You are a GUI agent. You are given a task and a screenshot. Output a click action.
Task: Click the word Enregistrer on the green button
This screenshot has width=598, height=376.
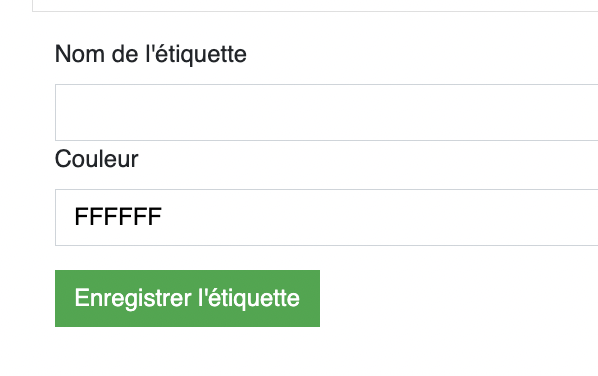tap(133, 298)
